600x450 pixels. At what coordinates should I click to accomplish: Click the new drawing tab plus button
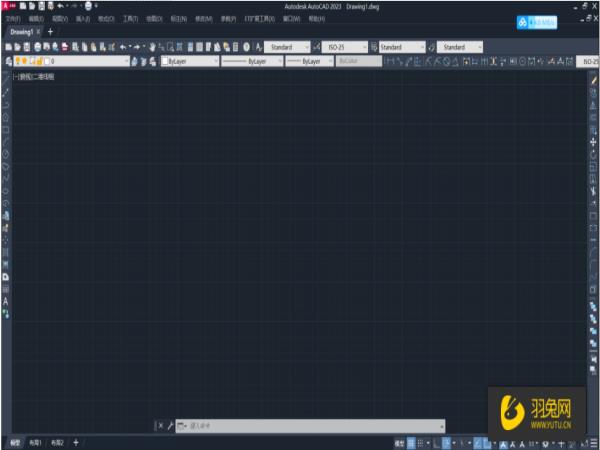tap(50, 32)
